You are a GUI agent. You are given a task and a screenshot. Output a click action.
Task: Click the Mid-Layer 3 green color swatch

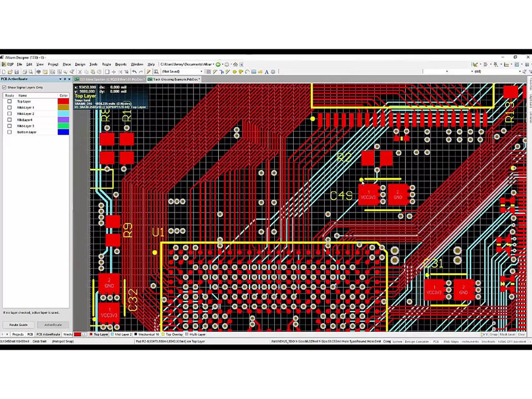pyautogui.click(x=63, y=126)
